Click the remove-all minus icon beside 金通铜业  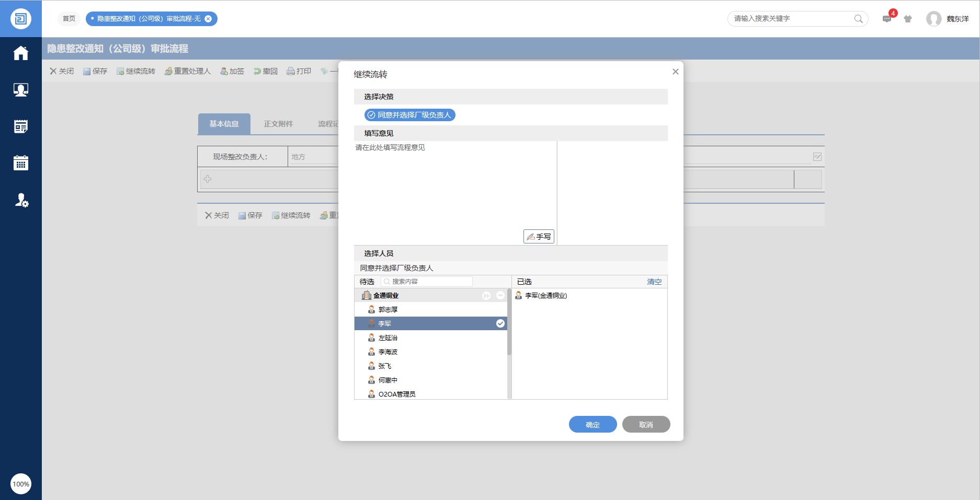[x=500, y=296]
